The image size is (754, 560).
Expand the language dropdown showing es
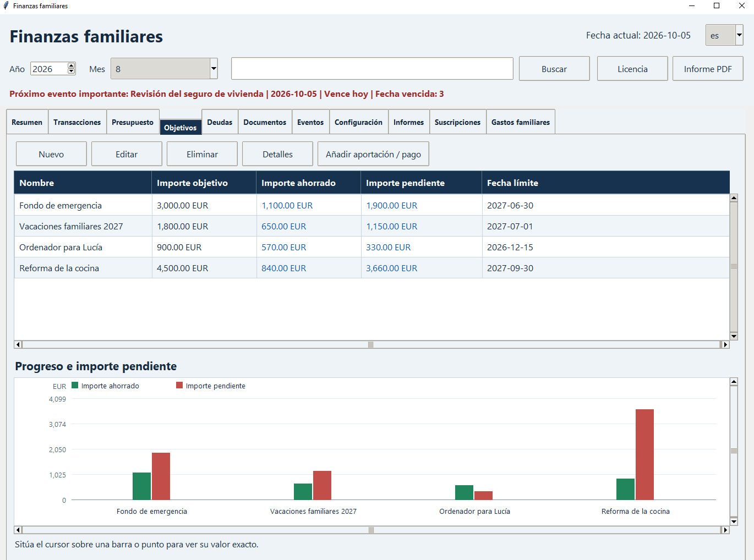click(739, 35)
